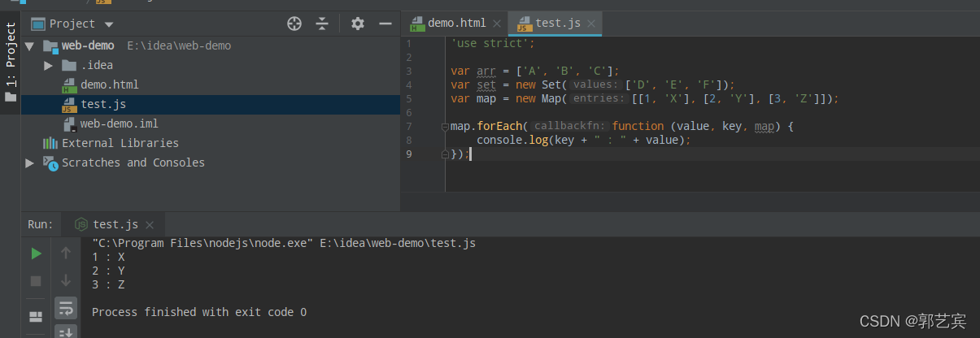This screenshot has height=338, width=980.
Task: Click the Collapse All icon in Project panel
Action: pos(322,24)
